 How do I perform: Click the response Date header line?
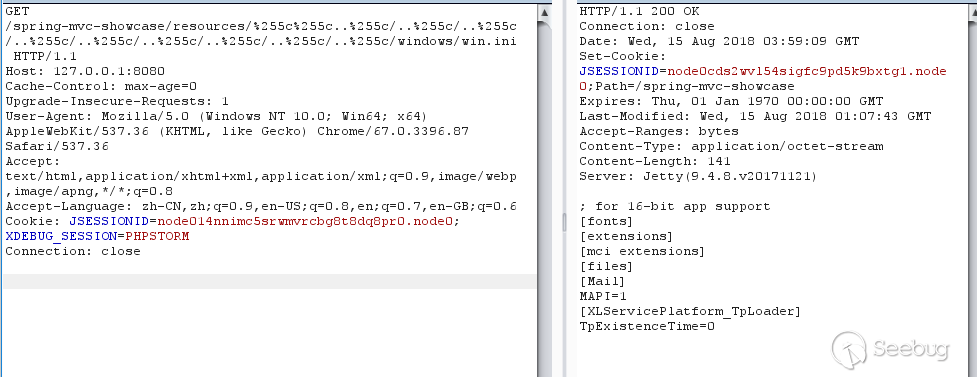pyautogui.click(x=719, y=41)
